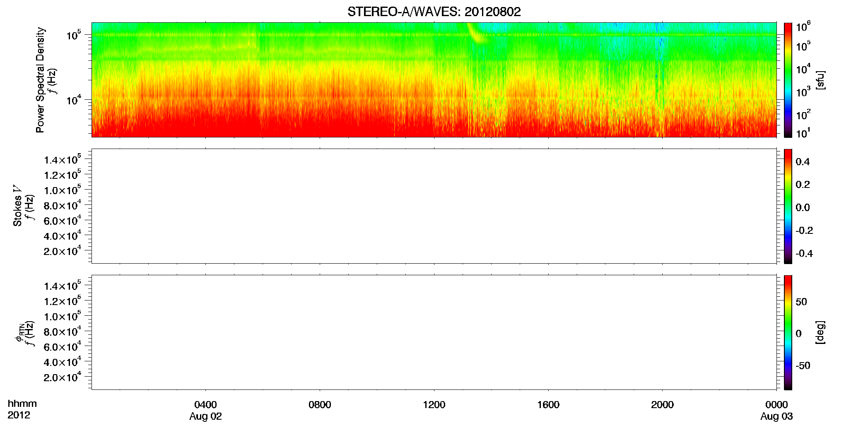Screen dimensions: 868x447
Task: Click the -0.2 label on the Stokes colorbar
Action: click(x=804, y=231)
